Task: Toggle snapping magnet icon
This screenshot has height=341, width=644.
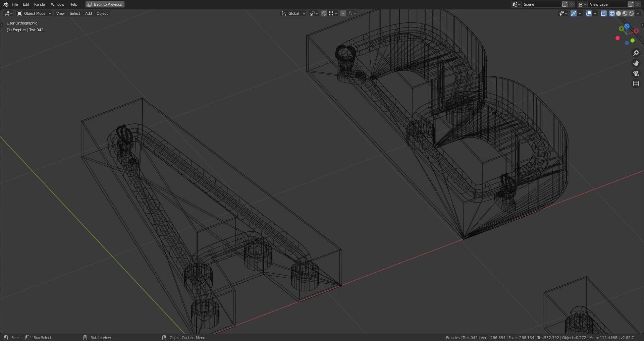Action: [x=324, y=13]
